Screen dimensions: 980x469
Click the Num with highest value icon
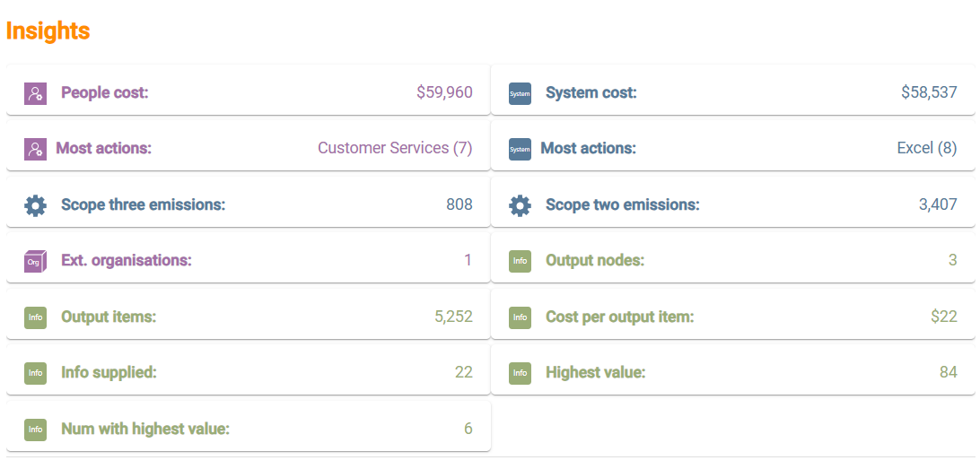(x=35, y=430)
